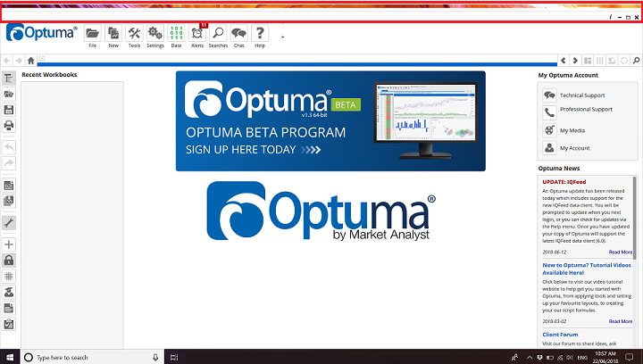Viewport: 643px width, 364px height.
Task: Click the pencil icon in title bar
Action: click(x=610, y=17)
